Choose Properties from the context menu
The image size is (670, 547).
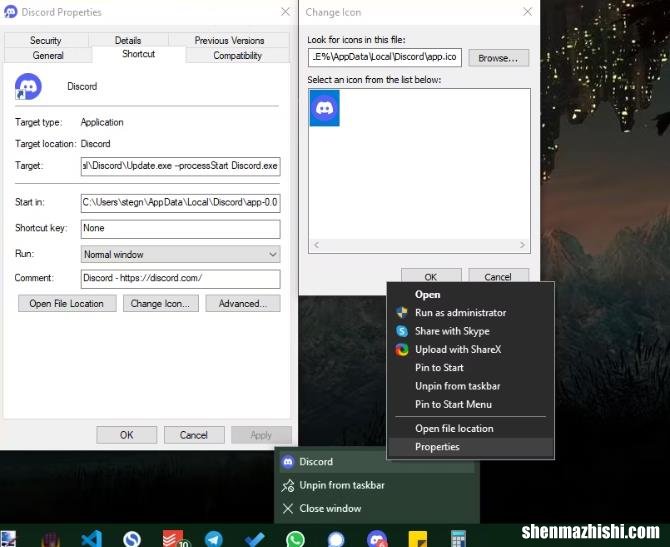click(x=470, y=447)
